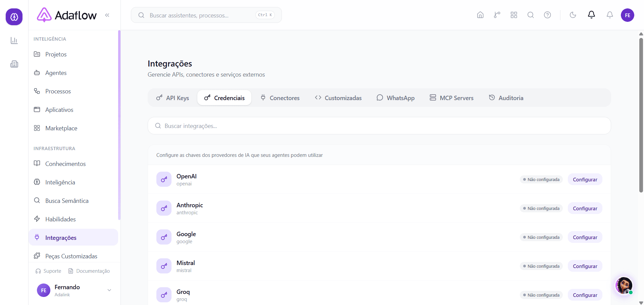Click Google 'Não configurada' status badge

[541, 237]
